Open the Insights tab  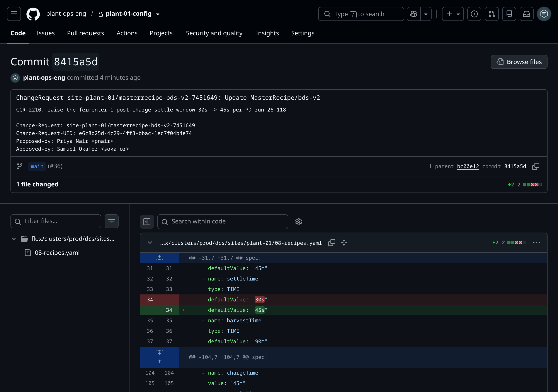267,33
